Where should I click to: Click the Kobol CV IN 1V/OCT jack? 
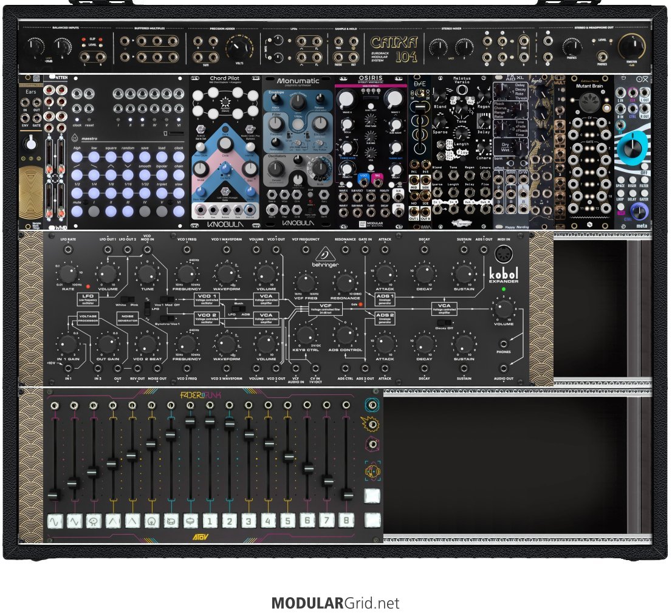tap(315, 368)
